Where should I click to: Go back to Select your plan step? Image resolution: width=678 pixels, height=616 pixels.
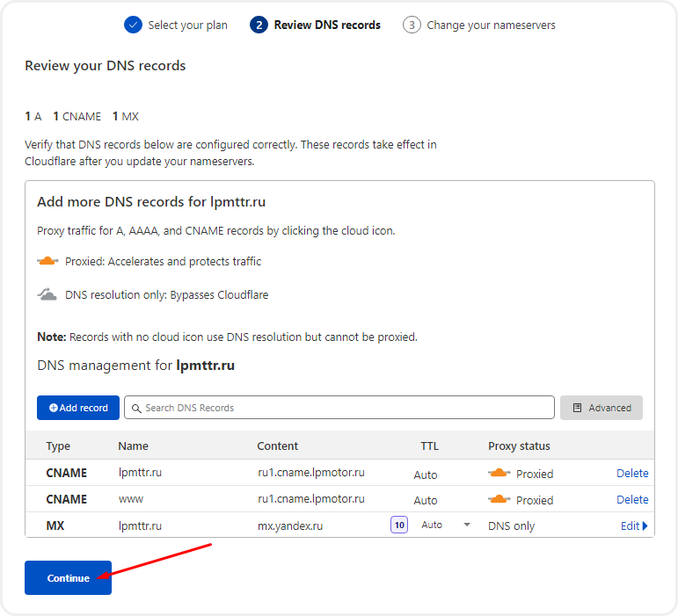pos(187,25)
